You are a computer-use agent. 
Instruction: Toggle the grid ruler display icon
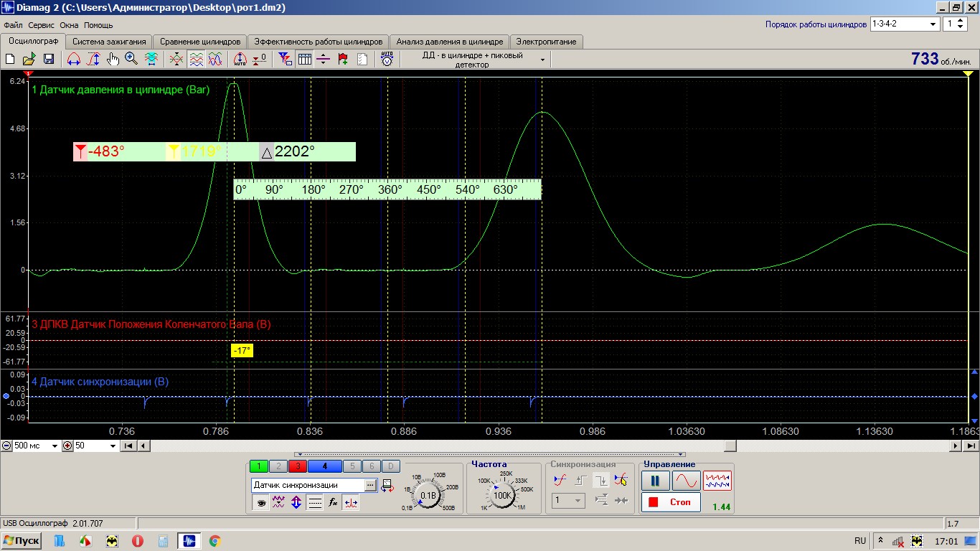coord(304,60)
